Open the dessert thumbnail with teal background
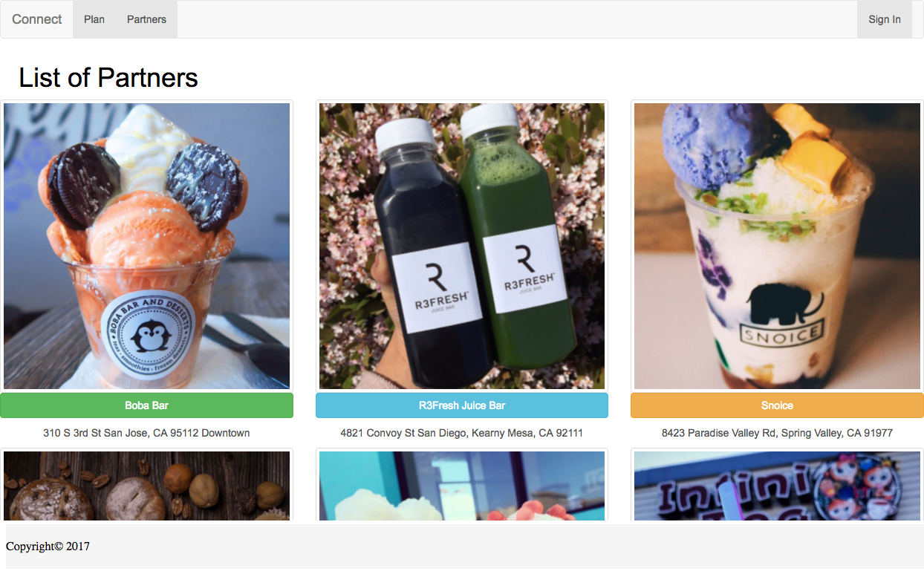924x571 pixels. 462,486
